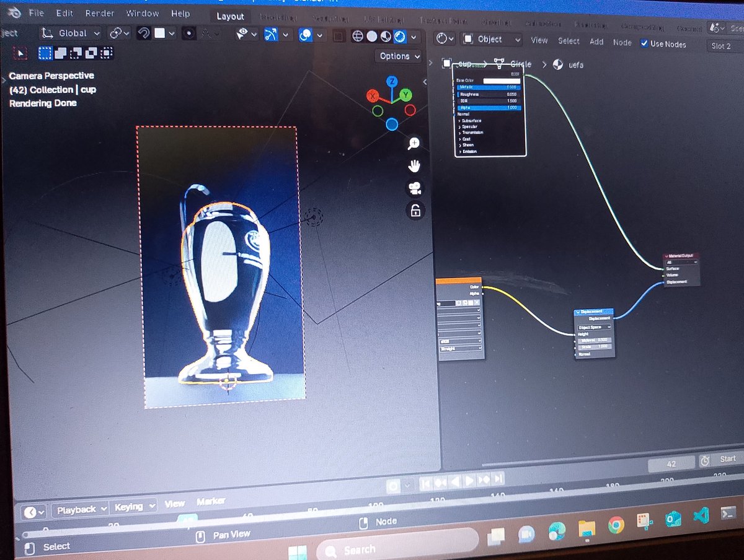
Task: Select material preview viewport shading
Action: coord(386,37)
